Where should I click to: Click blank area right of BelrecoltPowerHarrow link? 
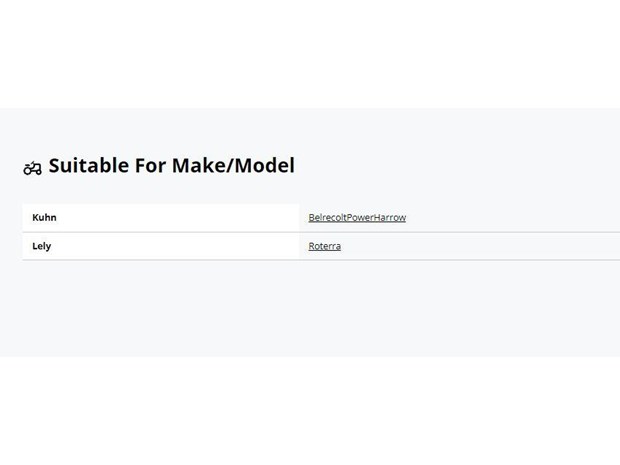[x=514, y=217]
